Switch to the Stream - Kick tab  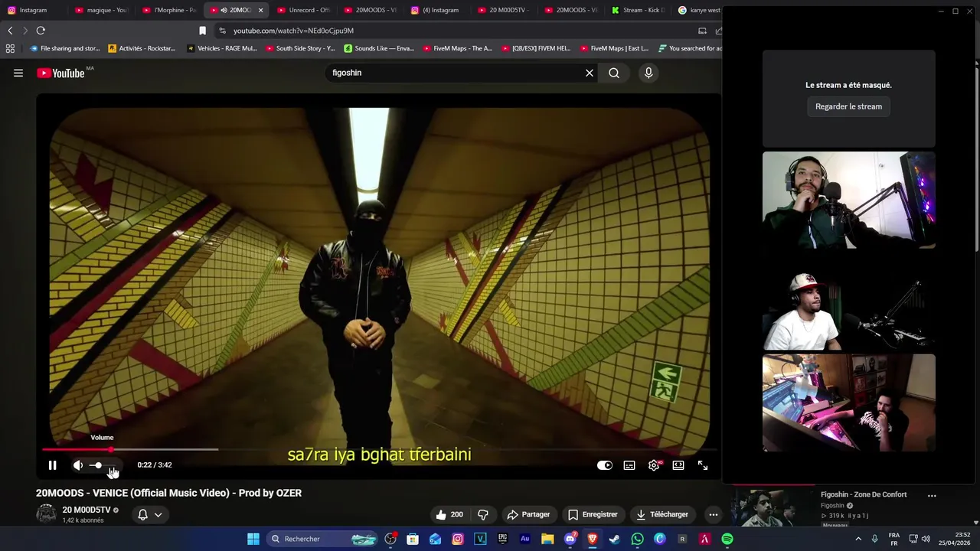639,10
